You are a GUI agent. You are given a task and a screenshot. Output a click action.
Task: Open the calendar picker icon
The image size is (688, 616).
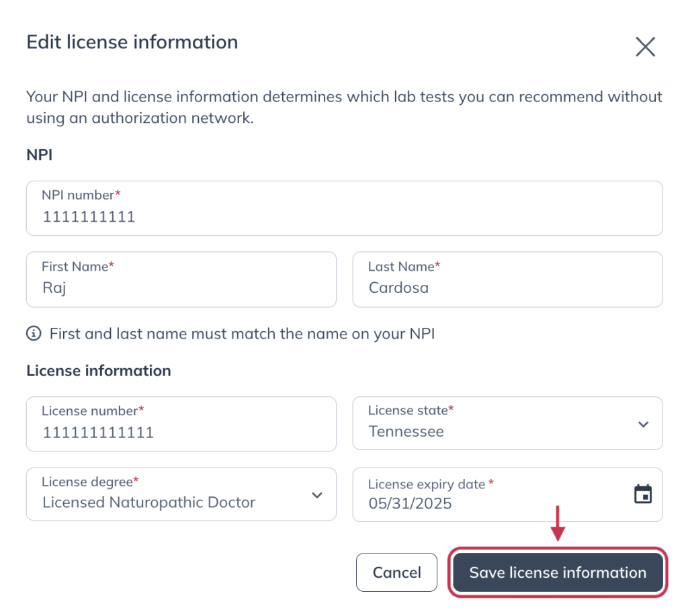643,494
